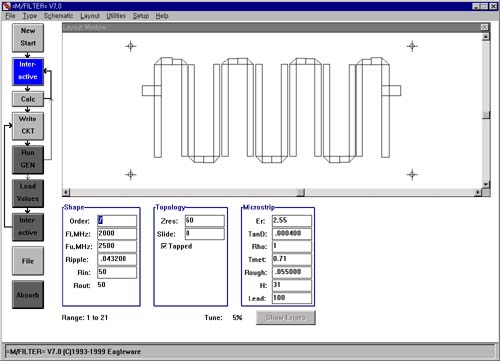Click the Calc step button
This screenshot has width=500, height=361.
pos(28,99)
